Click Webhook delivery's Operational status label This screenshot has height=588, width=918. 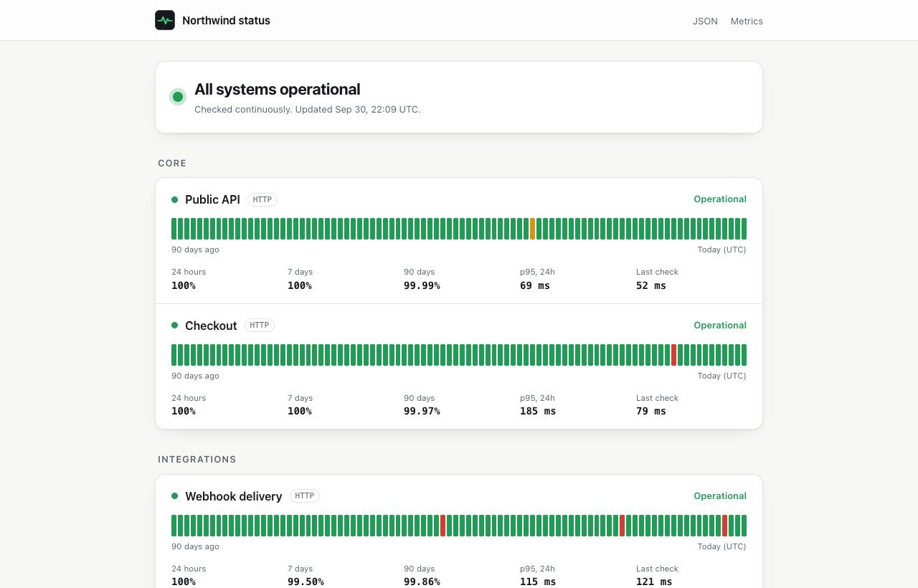pos(720,496)
